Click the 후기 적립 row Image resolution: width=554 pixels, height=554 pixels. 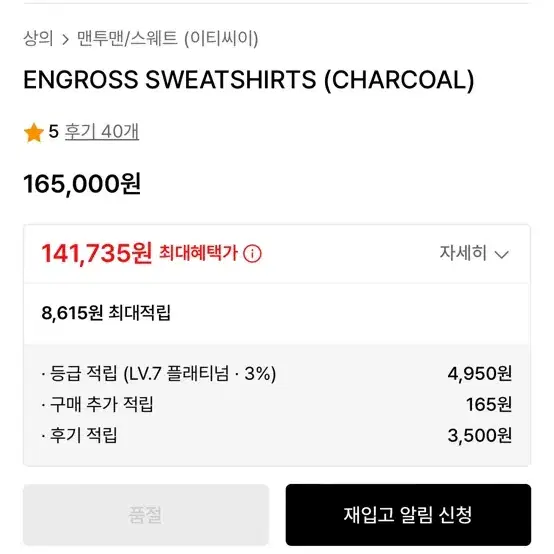coord(277,435)
